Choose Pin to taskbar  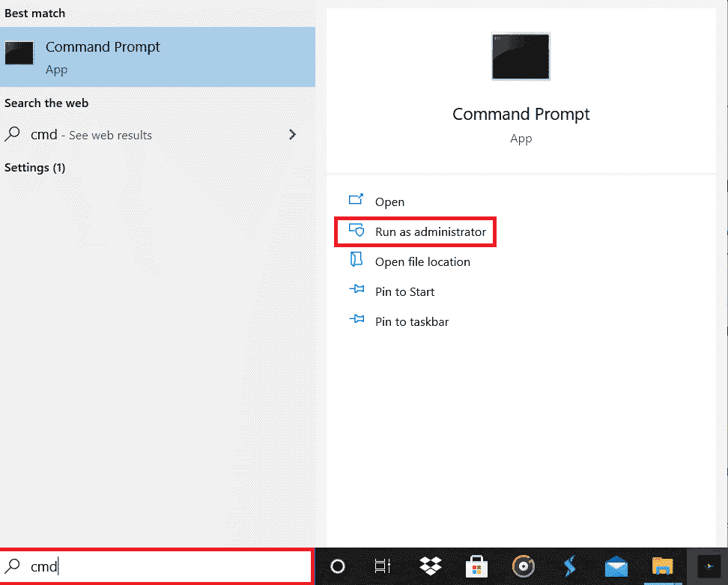click(x=412, y=321)
